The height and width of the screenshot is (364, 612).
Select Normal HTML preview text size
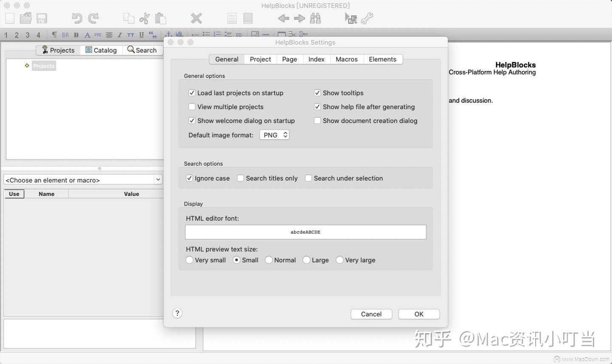point(268,260)
